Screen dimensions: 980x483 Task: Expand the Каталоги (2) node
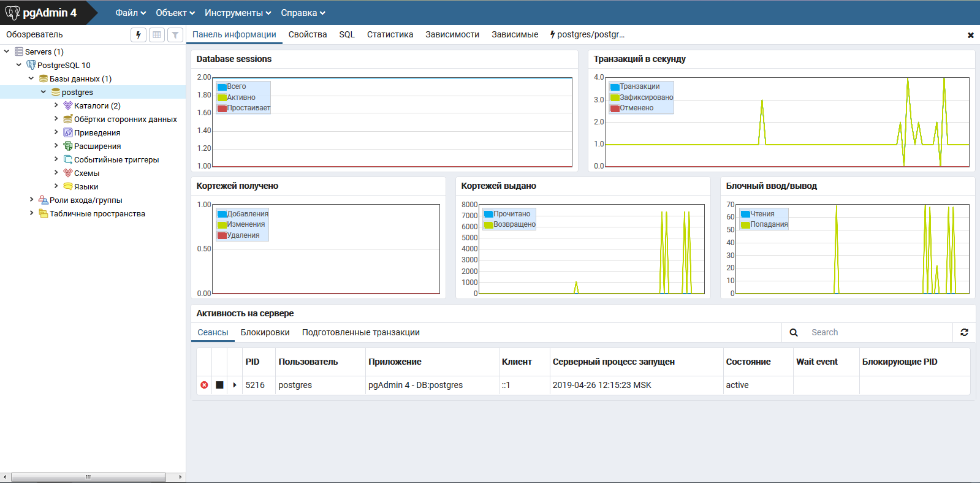click(x=56, y=105)
